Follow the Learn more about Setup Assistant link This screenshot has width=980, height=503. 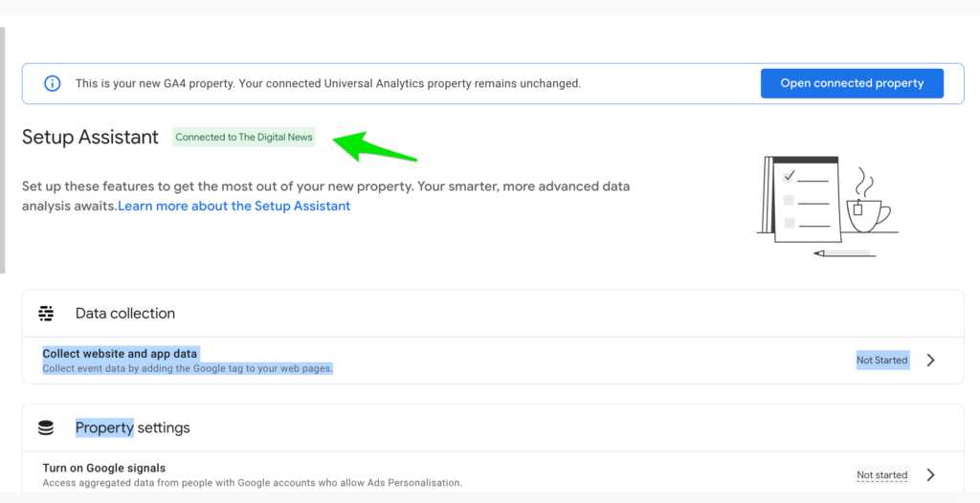point(234,206)
